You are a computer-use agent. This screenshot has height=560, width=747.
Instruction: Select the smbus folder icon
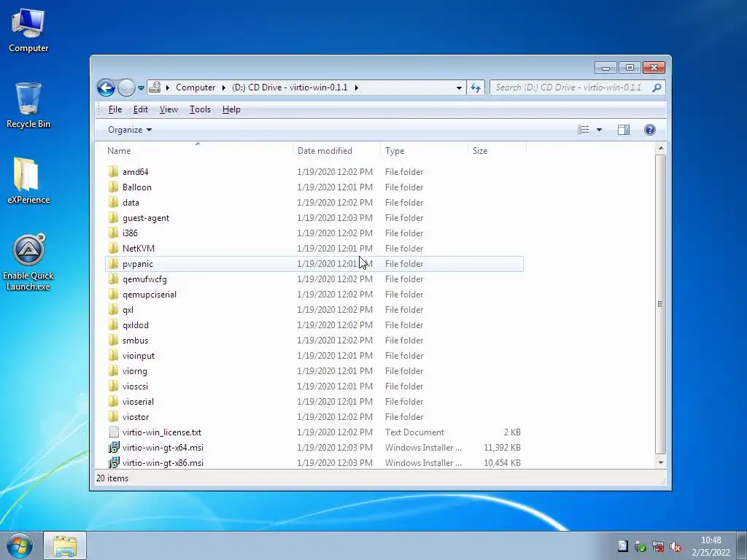(x=113, y=341)
